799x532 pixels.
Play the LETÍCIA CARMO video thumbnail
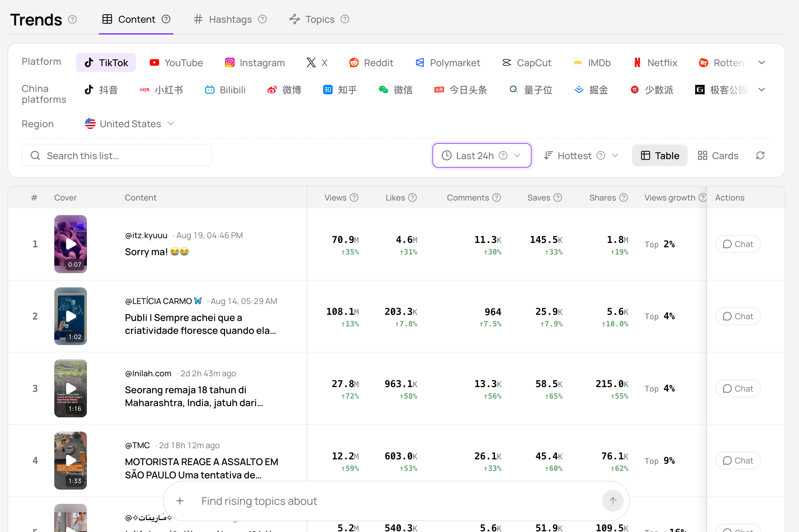point(71,317)
